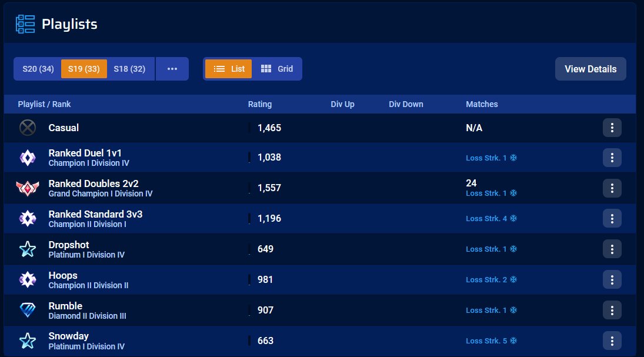Click the Grand Champion icon for Ranked Doubles
Screen dimensions: 644x357
28,188
